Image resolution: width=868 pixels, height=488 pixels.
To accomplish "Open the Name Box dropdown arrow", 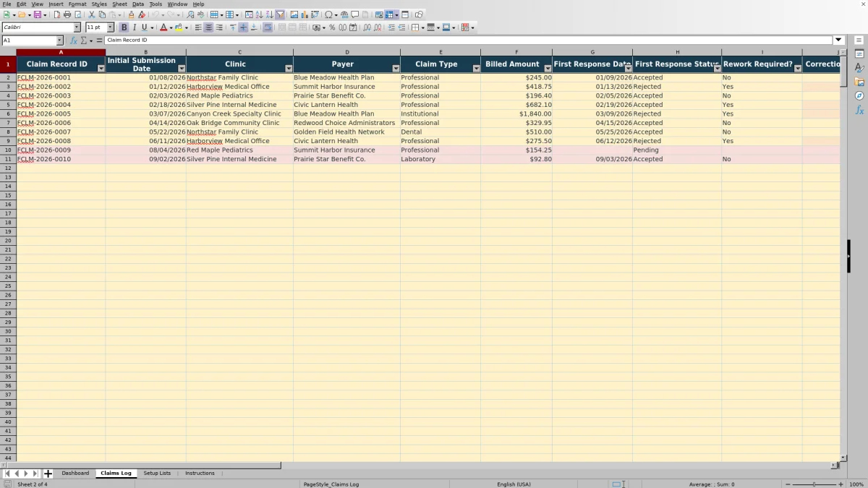I will [x=59, y=40].
